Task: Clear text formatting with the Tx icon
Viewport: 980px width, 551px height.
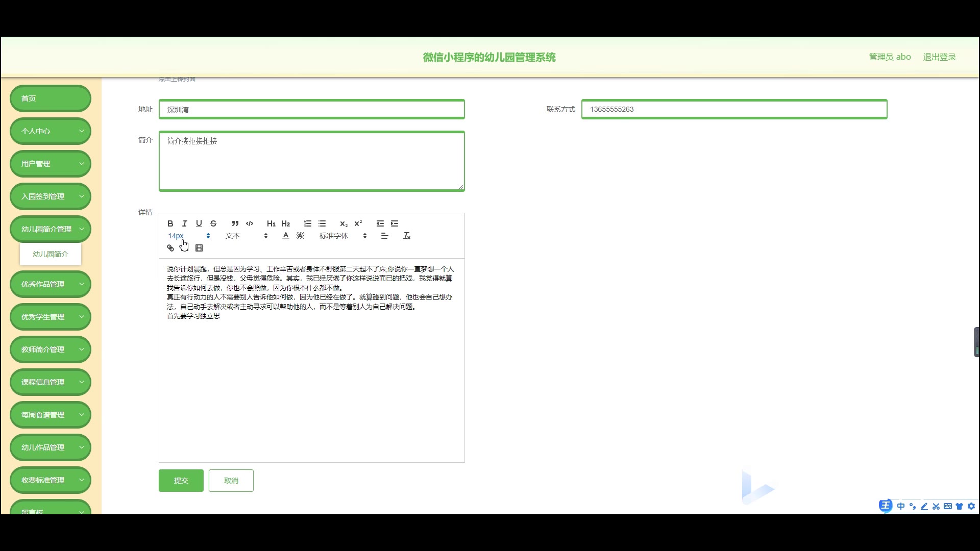Action: [x=407, y=236]
